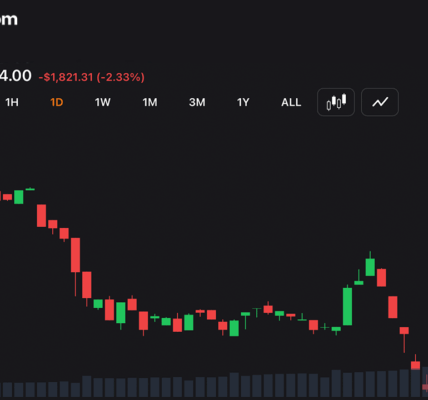Show the 1M time range

click(x=150, y=102)
